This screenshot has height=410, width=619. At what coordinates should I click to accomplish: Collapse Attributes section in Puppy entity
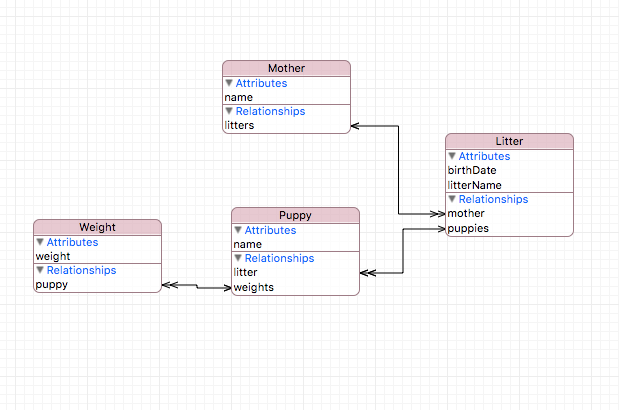(x=238, y=230)
